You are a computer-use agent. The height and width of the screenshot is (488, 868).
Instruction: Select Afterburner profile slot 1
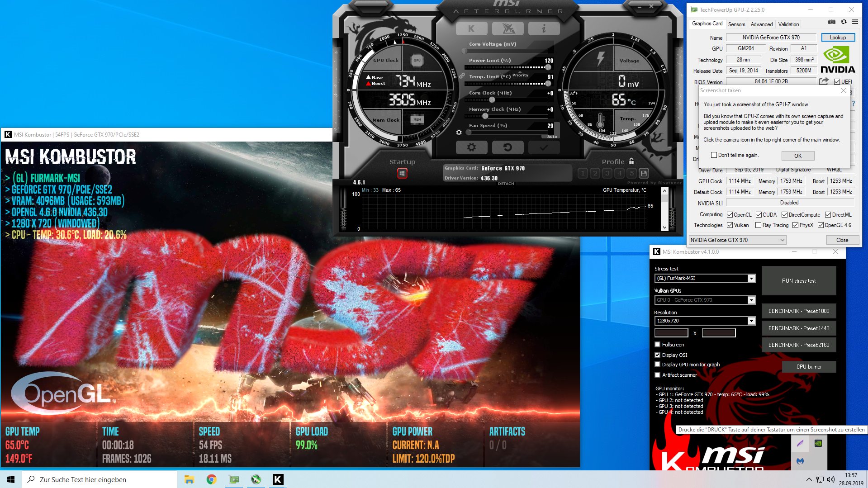(x=583, y=173)
